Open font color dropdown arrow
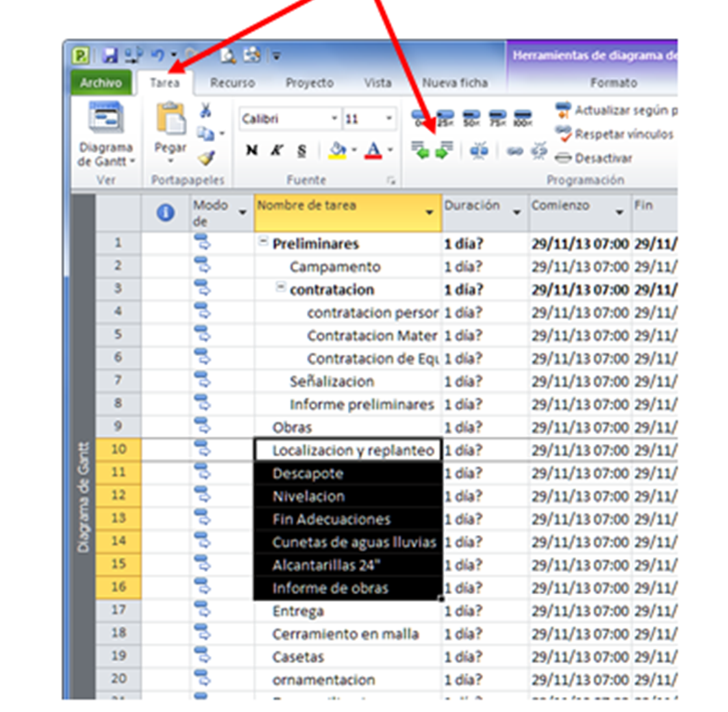This screenshot has height=712, width=728. (x=390, y=150)
